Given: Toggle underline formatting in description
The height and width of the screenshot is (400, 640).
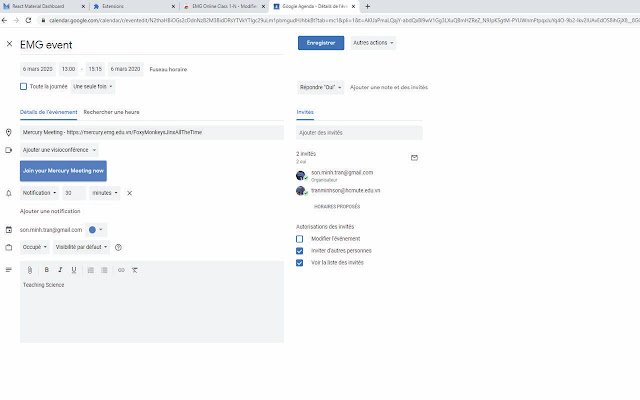Looking at the screenshot, I should pos(74,270).
